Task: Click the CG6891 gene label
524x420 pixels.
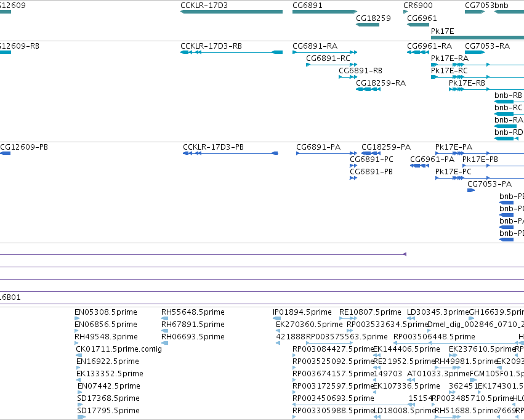Action: pyautogui.click(x=307, y=6)
